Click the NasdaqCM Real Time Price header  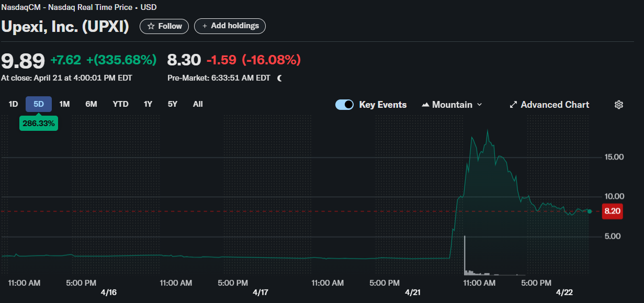(78, 7)
